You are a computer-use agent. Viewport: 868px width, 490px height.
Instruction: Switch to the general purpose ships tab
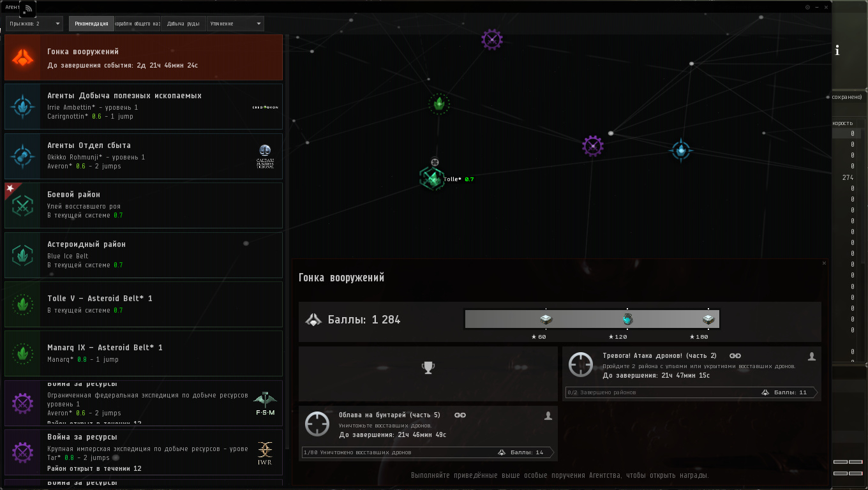137,24
